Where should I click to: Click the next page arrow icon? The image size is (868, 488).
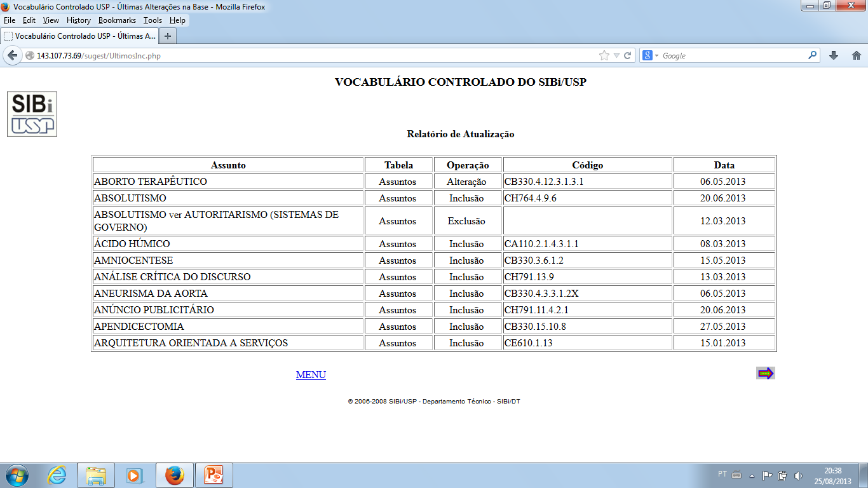coord(766,374)
